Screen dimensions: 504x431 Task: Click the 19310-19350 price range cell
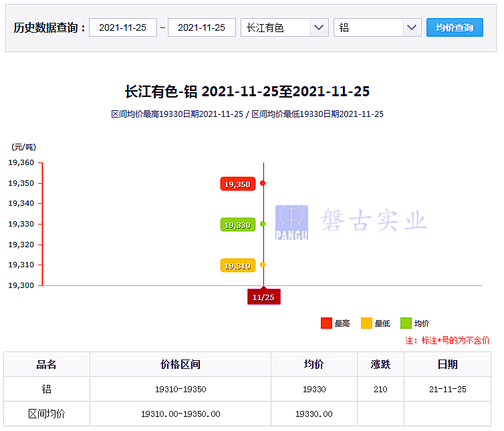pyautogui.click(x=180, y=389)
